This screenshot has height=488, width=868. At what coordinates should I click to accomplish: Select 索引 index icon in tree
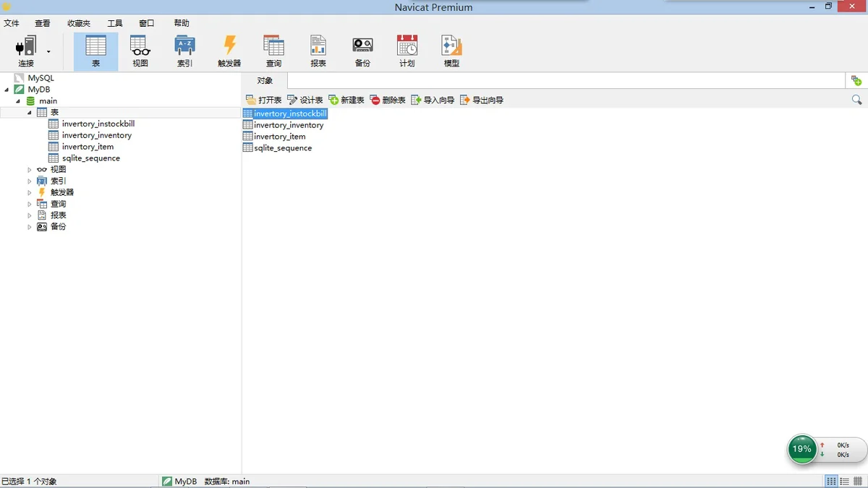[42, 181]
